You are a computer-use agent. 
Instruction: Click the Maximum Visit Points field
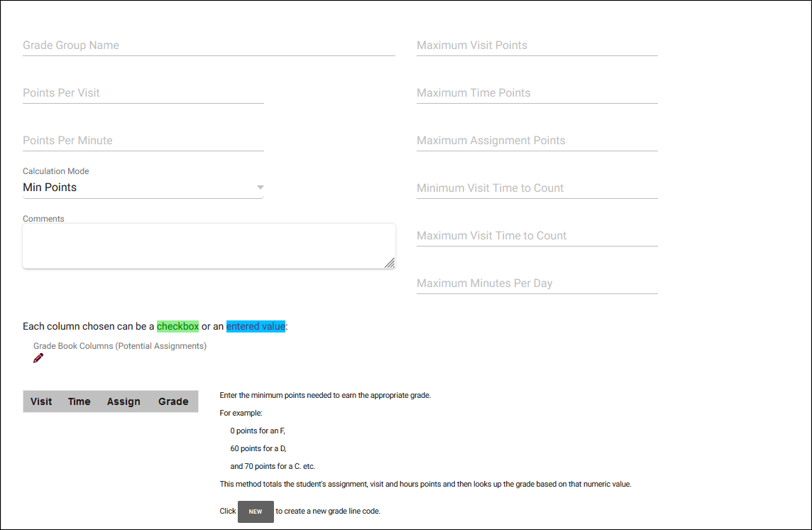537,45
